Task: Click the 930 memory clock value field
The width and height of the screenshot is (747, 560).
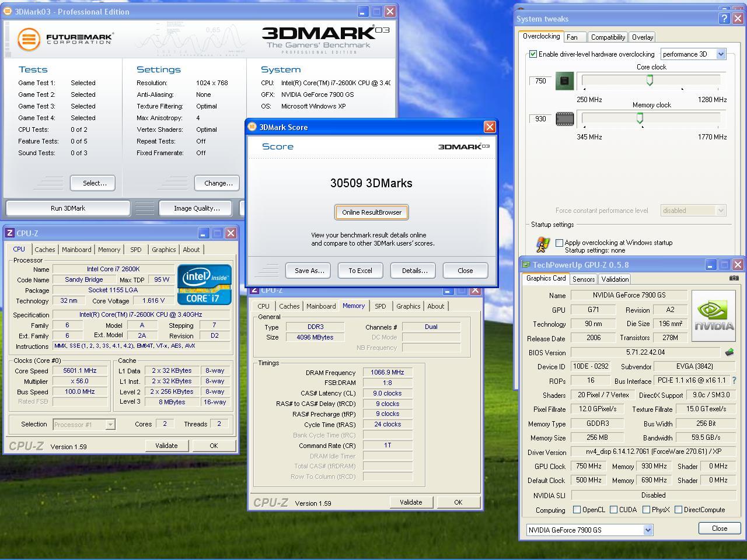Action: pyautogui.click(x=540, y=119)
